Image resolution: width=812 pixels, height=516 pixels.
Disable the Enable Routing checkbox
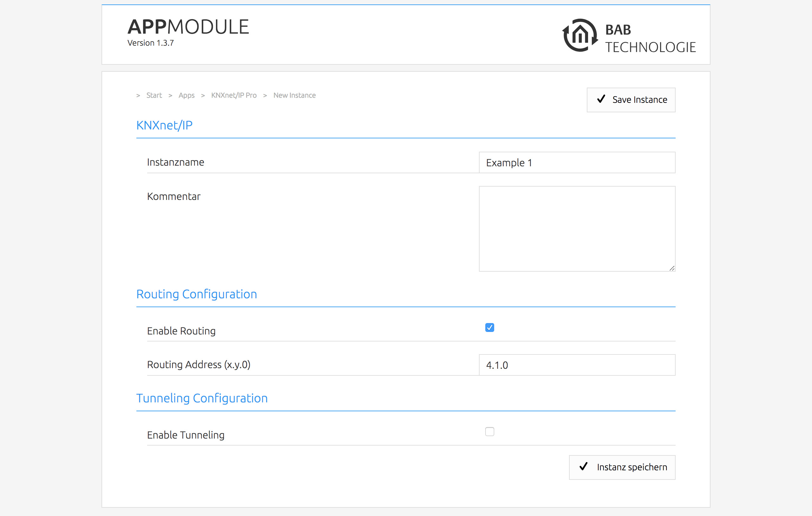pos(490,328)
